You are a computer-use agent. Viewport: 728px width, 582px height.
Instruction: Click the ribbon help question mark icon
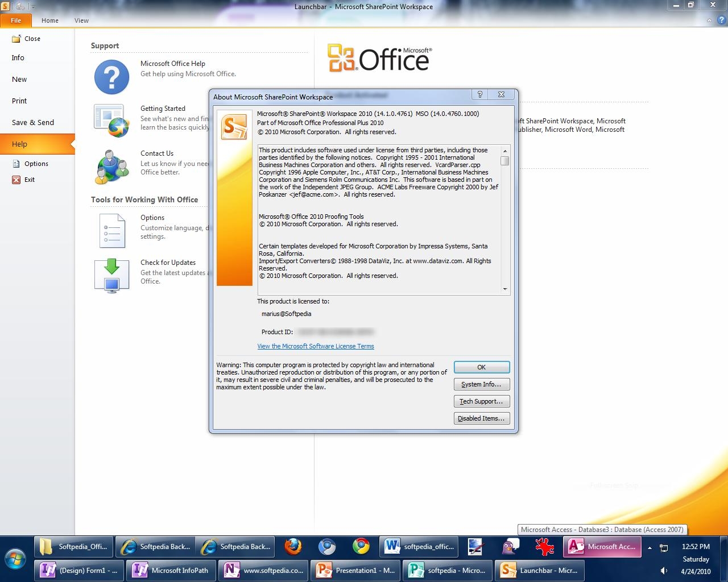(x=722, y=20)
